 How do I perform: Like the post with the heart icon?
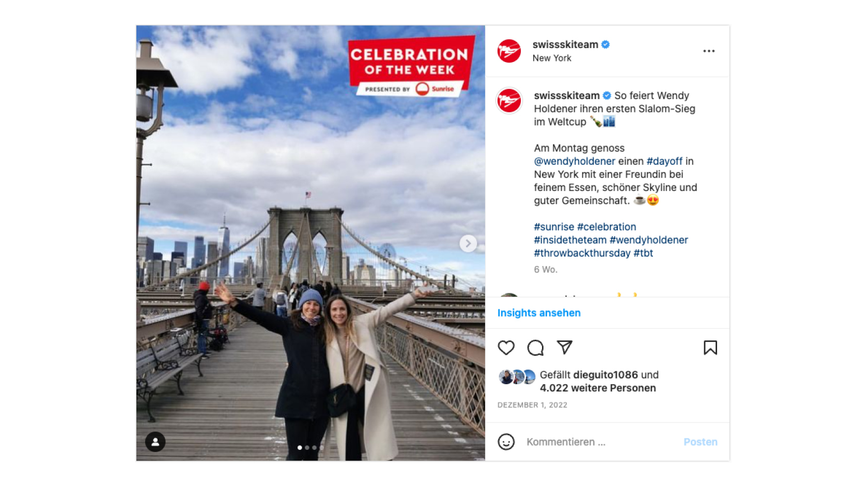(506, 348)
